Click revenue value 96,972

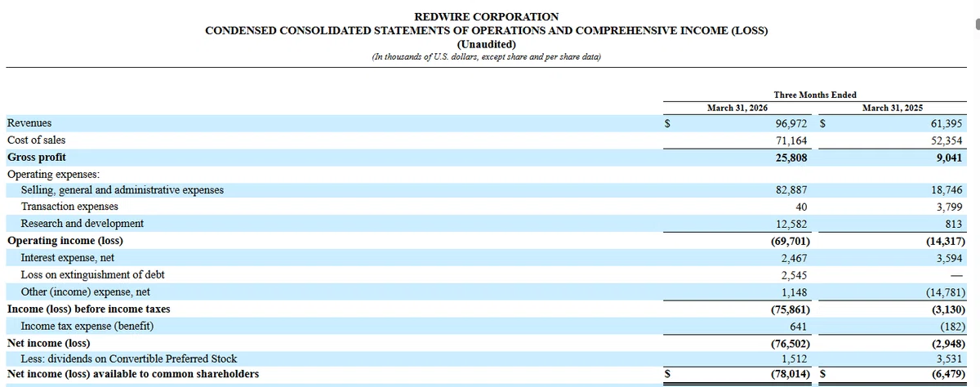tap(791, 124)
